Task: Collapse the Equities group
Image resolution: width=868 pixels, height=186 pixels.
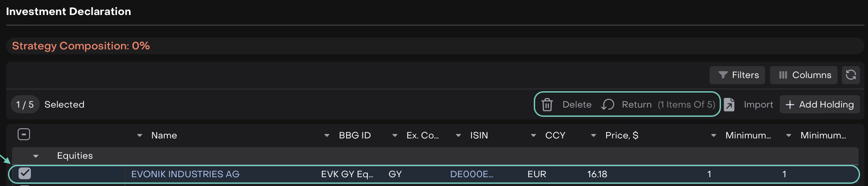Action: click(x=36, y=156)
